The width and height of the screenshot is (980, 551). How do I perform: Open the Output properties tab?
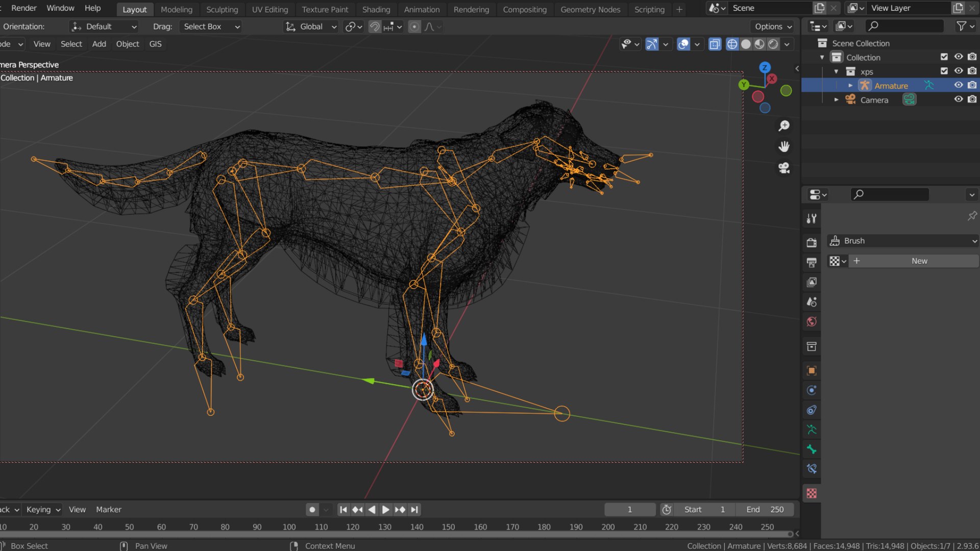tap(812, 262)
